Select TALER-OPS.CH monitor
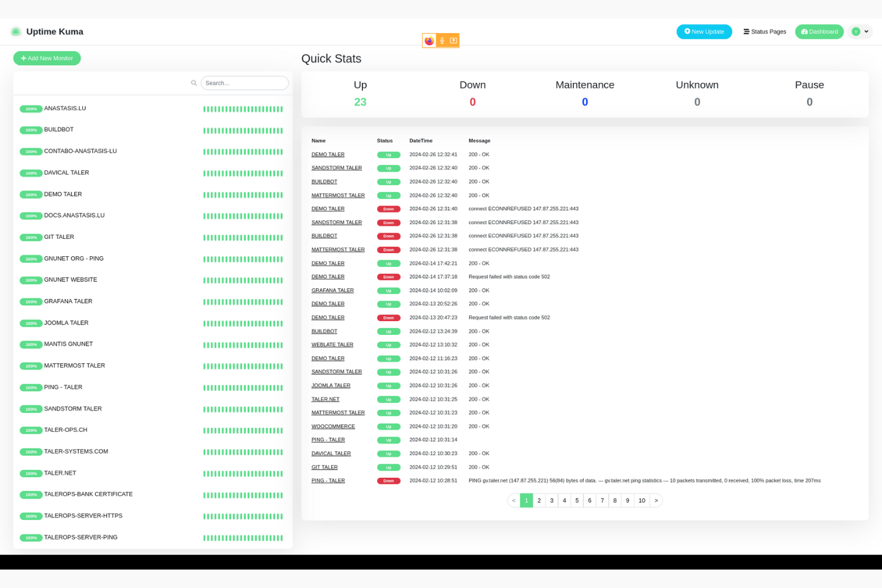Screen dimensions: 882x588 [x=153, y=430]
